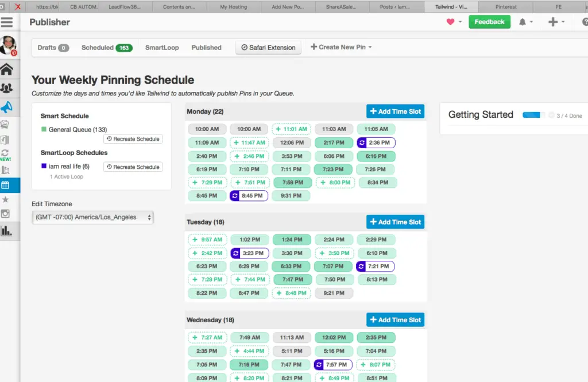Open the Create New Pin dropdown
This screenshot has width=588, height=382.
point(341,47)
